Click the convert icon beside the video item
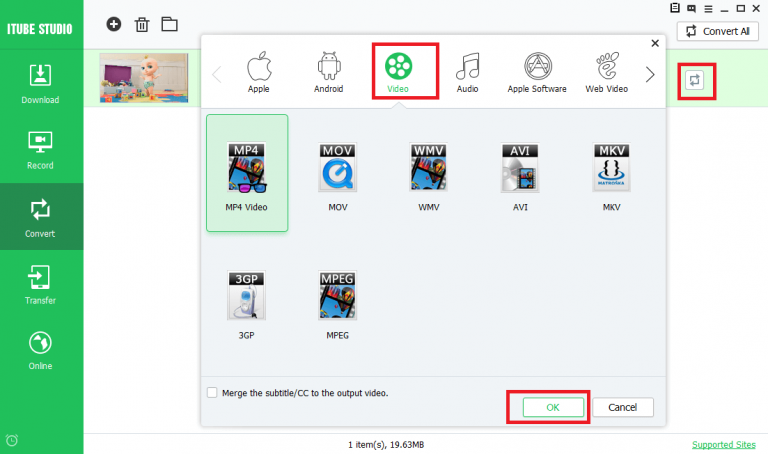The image size is (768, 454). [x=695, y=80]
